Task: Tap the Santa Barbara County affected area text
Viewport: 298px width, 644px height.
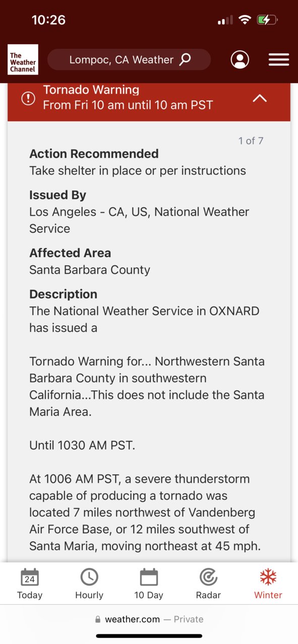Action: pyautogui.click(x=90, y=269)
